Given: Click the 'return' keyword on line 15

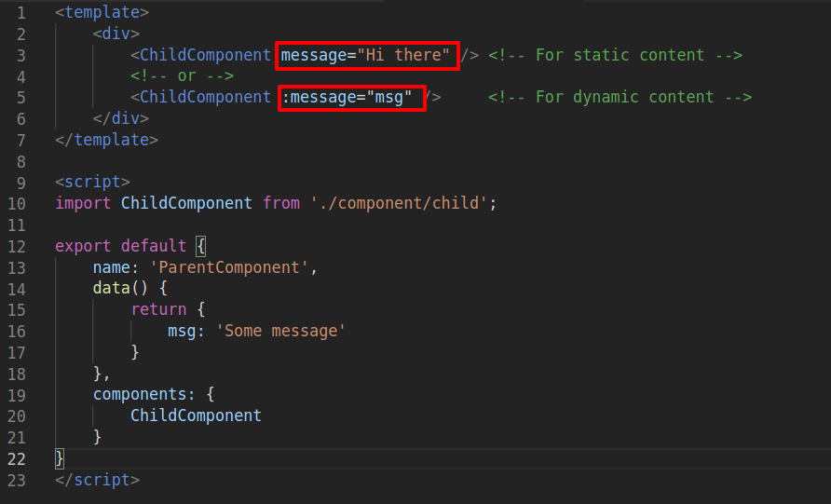Looking at the screenshot, I should click(159, 309).
